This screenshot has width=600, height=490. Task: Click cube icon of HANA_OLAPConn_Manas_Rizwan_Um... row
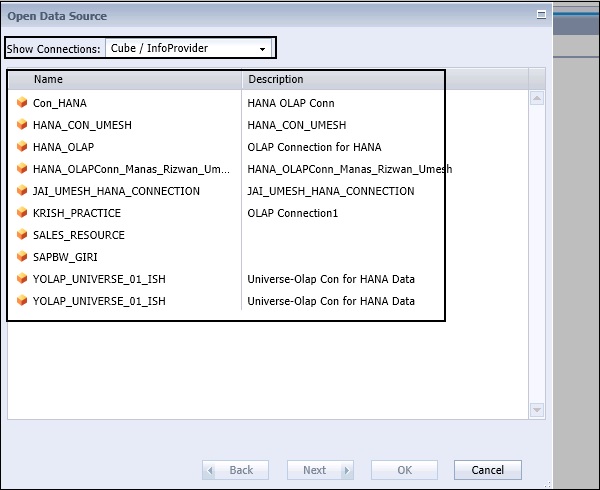22,168
